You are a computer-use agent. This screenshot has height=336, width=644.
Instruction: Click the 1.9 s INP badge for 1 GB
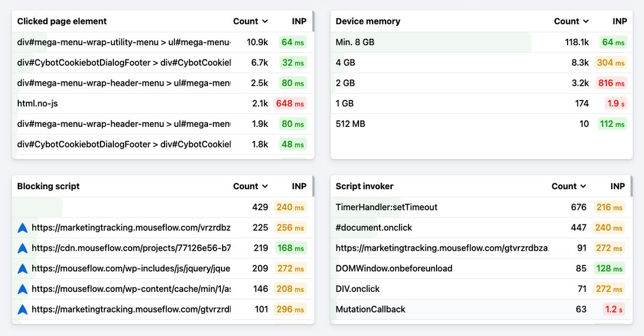[616, 103]
